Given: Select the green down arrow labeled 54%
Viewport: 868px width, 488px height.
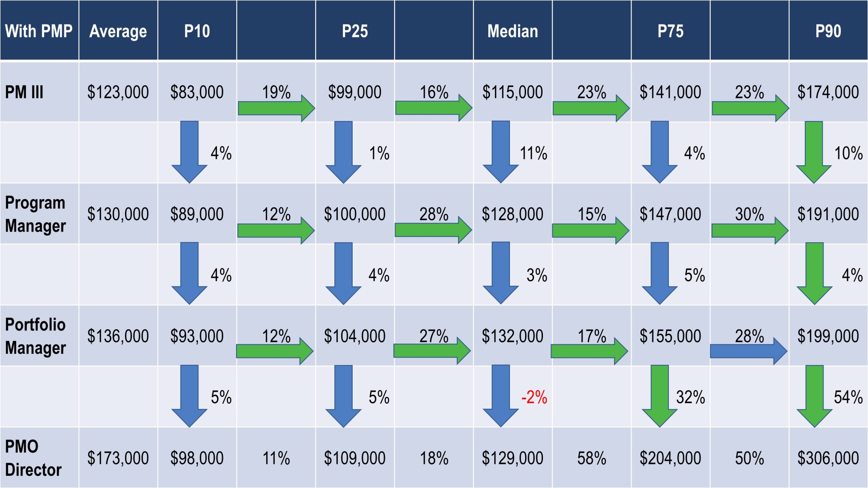Looking at the screenshot, I should pos(814,396).
